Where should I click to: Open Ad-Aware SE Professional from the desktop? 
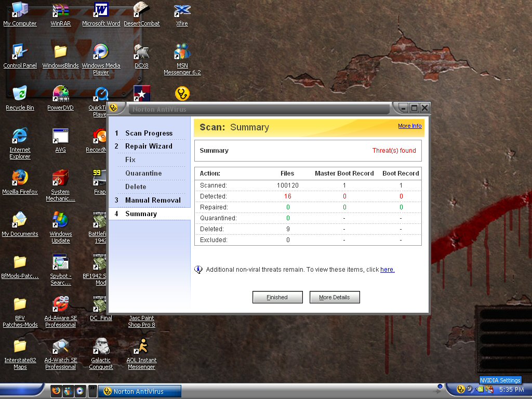pyautogui.click(x=60, y=312)
